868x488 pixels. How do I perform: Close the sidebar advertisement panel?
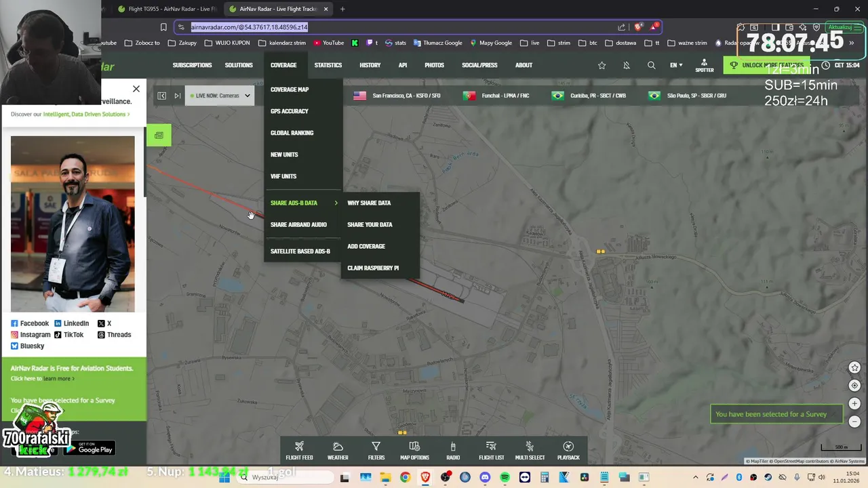coord(136,89)
